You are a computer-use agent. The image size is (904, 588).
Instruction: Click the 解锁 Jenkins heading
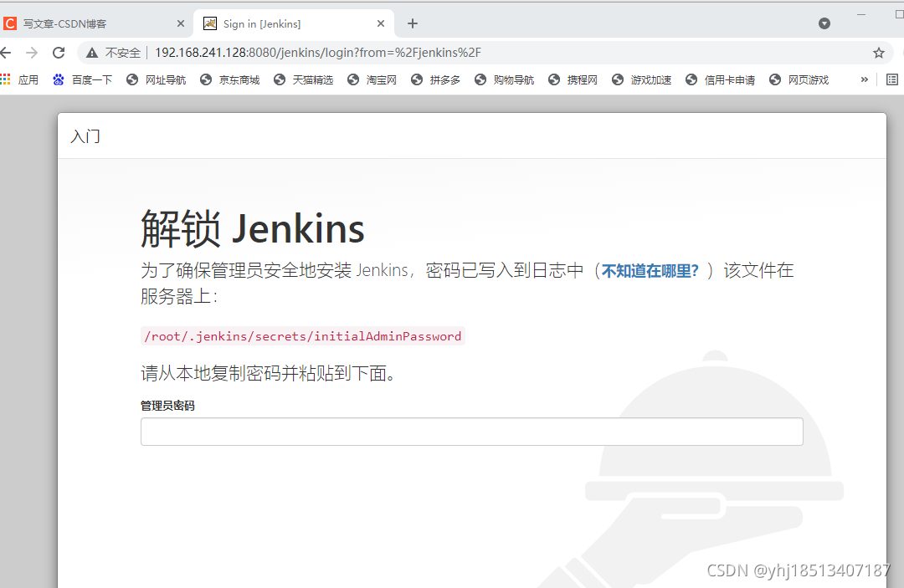point(253,229)
